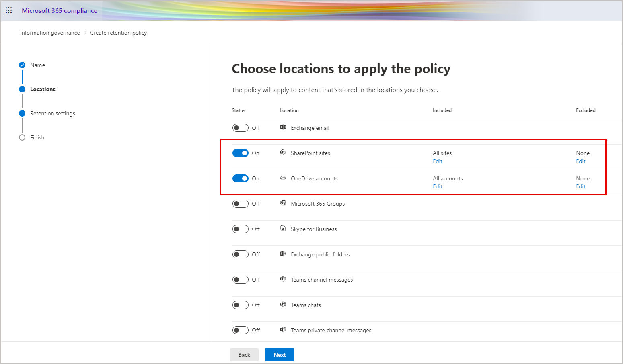Click the SharePoint sites icon
The width and height of the screenshot is (623, 364).
[283, 153]
